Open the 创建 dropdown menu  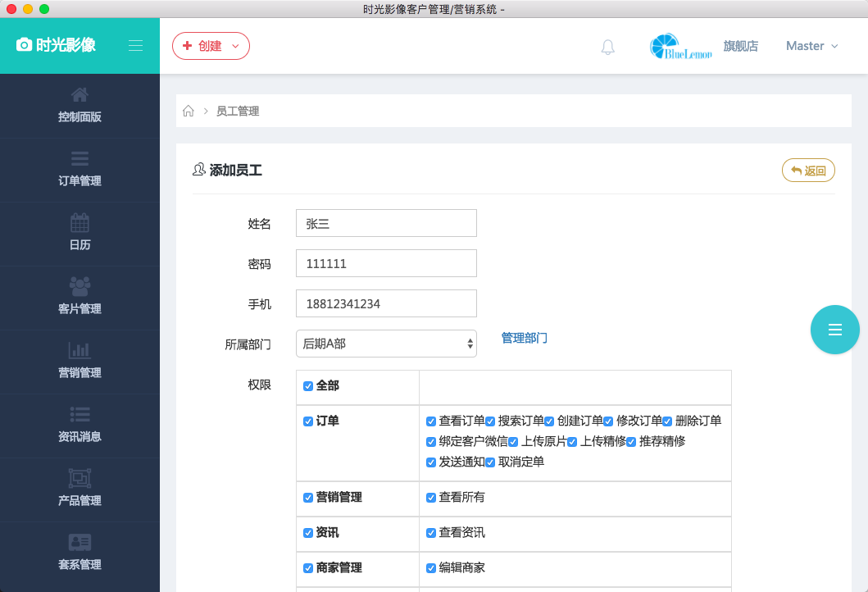(211, 46)
